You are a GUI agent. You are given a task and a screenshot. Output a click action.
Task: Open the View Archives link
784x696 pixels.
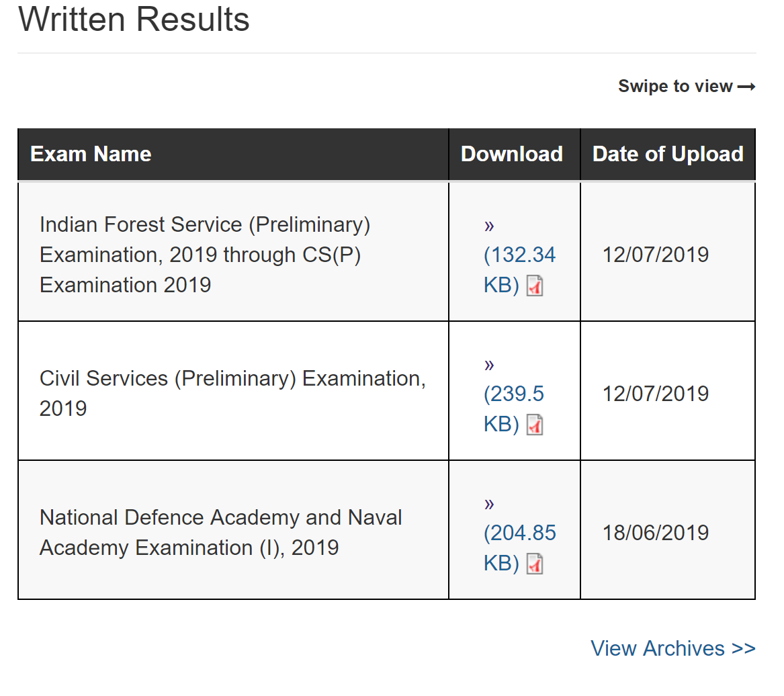672,648
